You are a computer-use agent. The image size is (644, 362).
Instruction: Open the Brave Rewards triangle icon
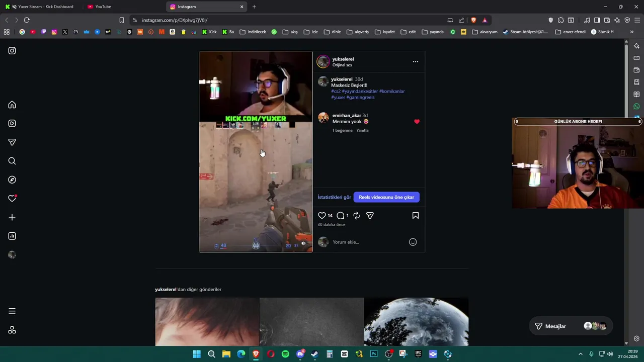tap(485, 20)
